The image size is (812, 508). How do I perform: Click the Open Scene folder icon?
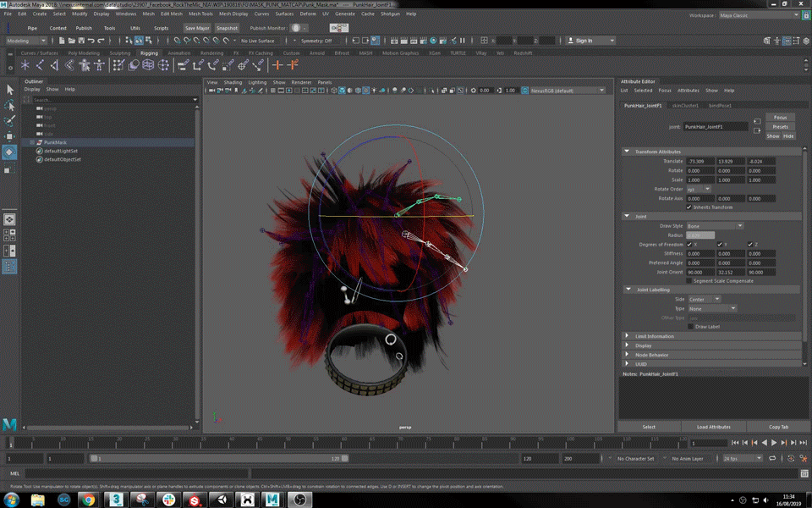[71, 41]
